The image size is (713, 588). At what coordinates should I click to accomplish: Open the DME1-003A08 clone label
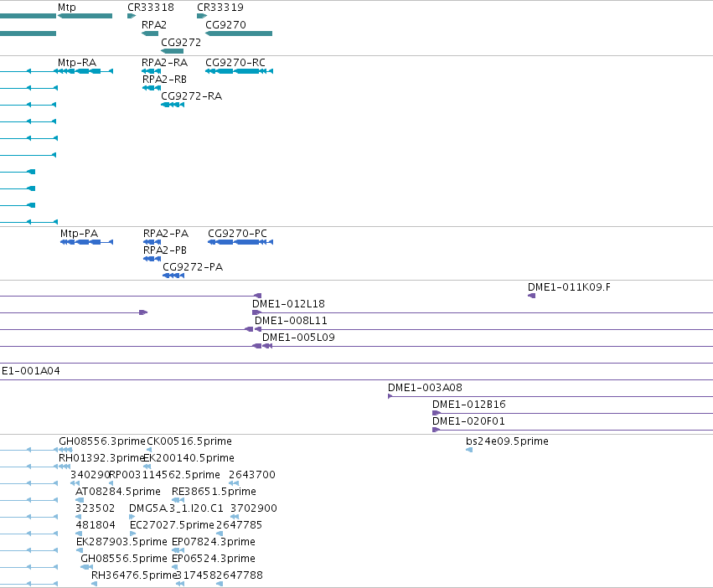pyautogui.click(x=425, y=388)
